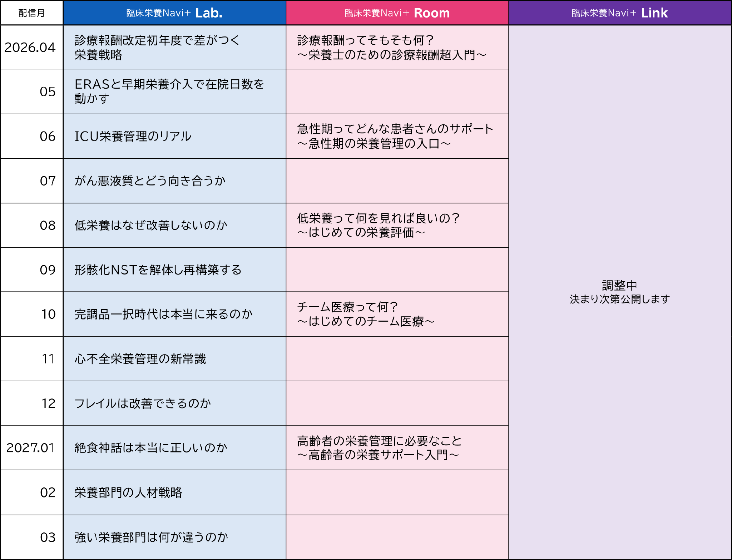
Task: Select the がん悪液質とどう向き合うか entry
Action: point(150,181)
